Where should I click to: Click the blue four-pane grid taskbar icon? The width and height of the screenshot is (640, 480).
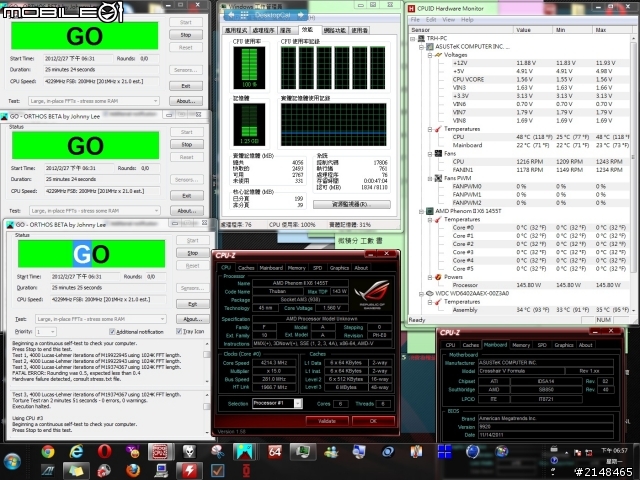pos(444,452)
